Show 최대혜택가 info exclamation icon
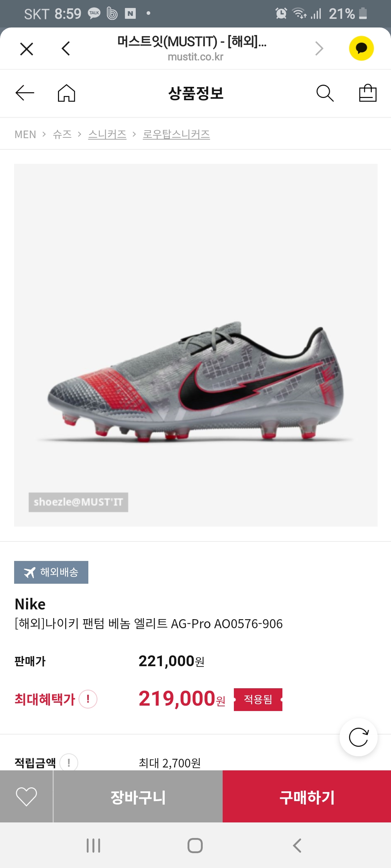The width and height of the screenshot is (391, 868). (88, 699)
